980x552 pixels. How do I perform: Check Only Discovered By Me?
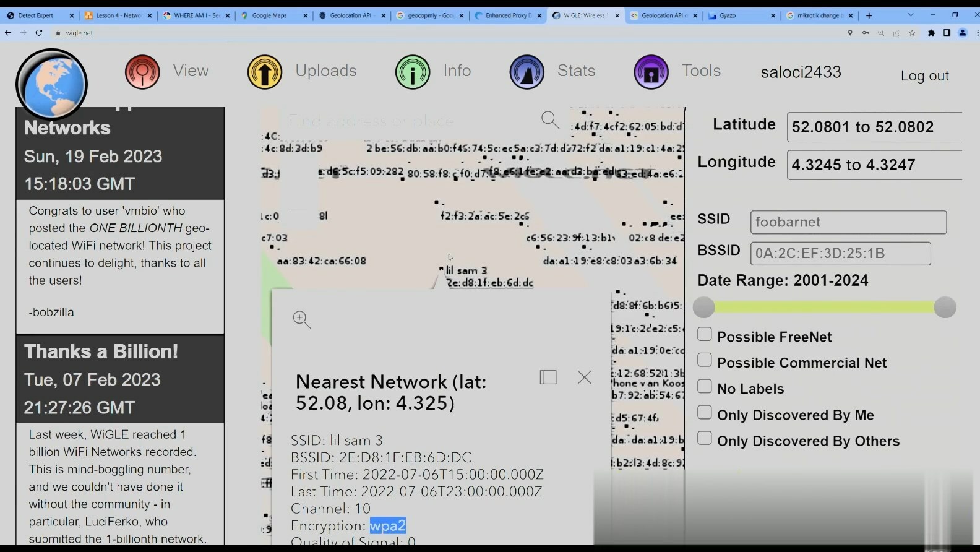[x=704, y=413]
